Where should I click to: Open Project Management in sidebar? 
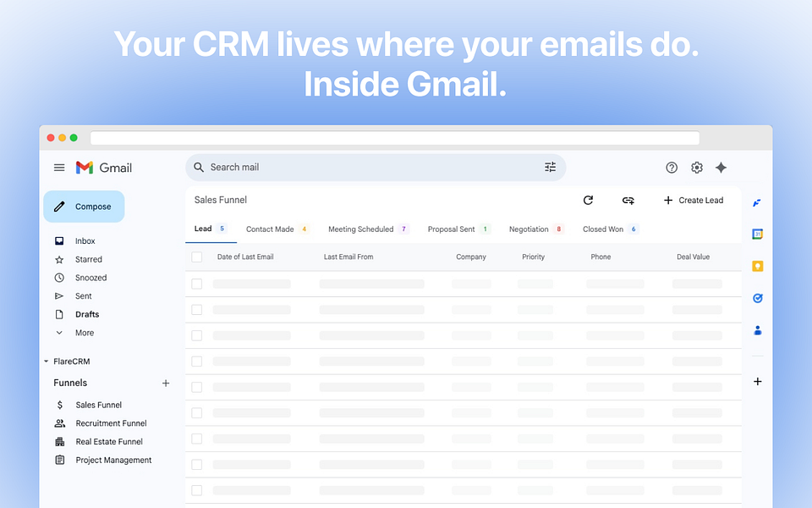[113, 460]
